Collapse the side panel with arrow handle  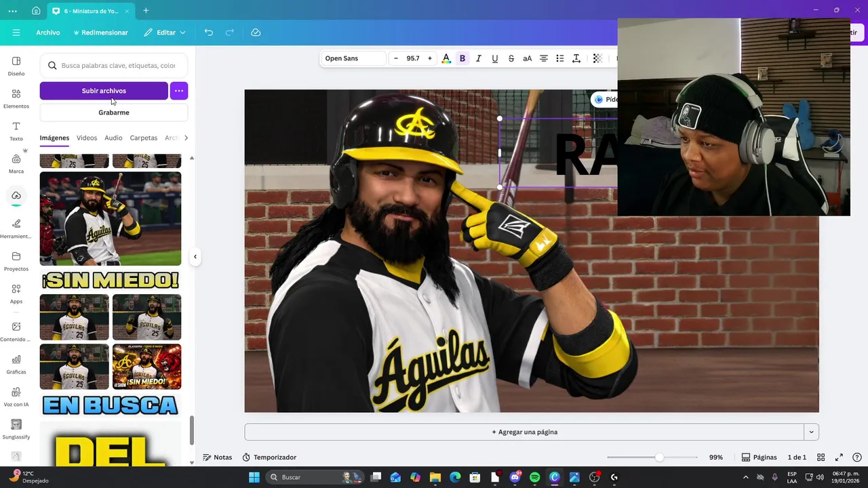pos(195,256)
